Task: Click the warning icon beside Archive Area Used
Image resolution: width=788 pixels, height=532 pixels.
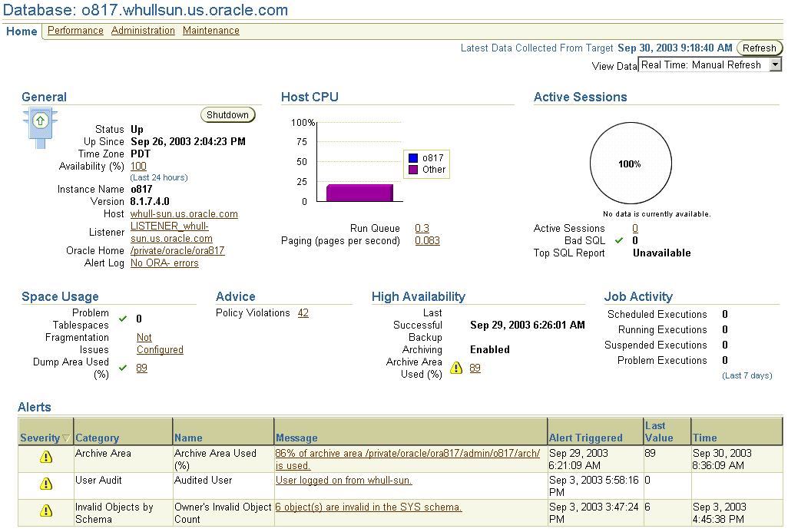Action: click(x=456, y=368)
